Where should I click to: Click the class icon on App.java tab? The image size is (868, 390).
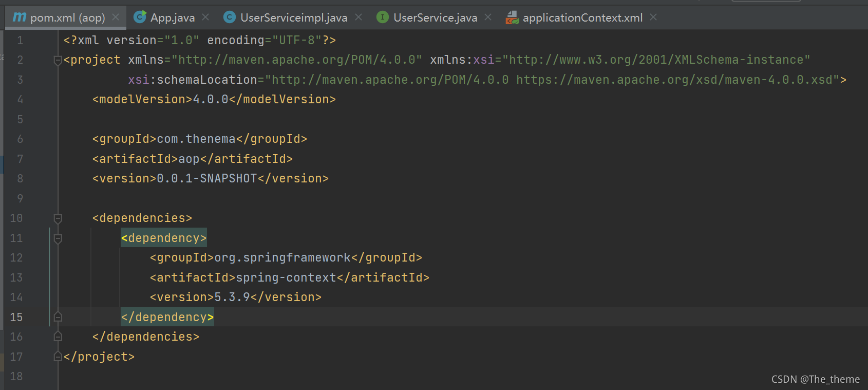tap(140, 17)
